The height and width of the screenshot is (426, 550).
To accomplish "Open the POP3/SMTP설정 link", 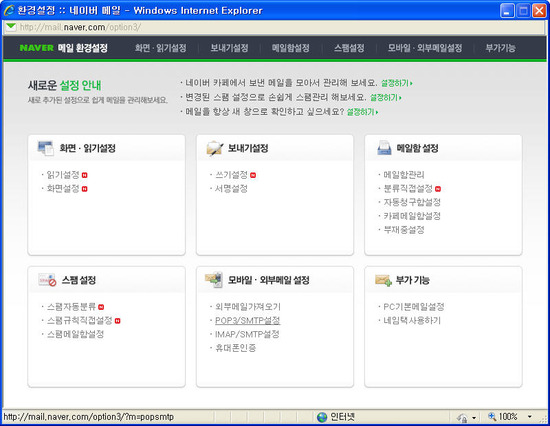I will click(x=248, y=320).
